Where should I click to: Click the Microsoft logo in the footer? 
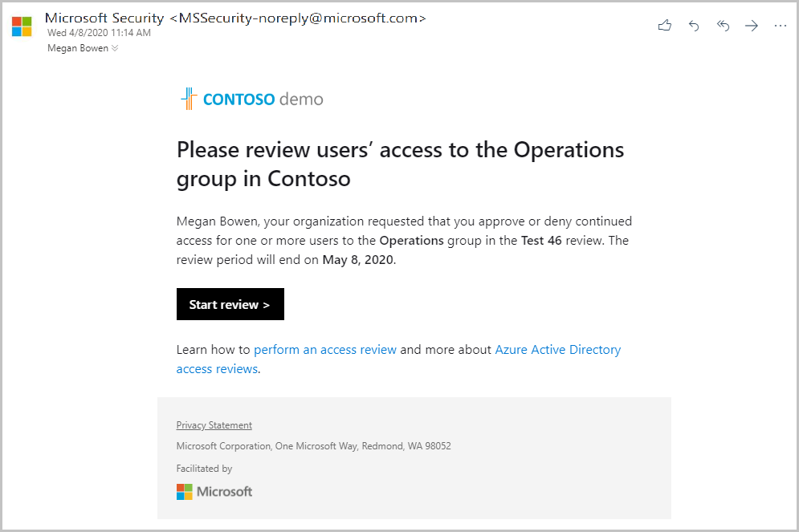[214, 491]
